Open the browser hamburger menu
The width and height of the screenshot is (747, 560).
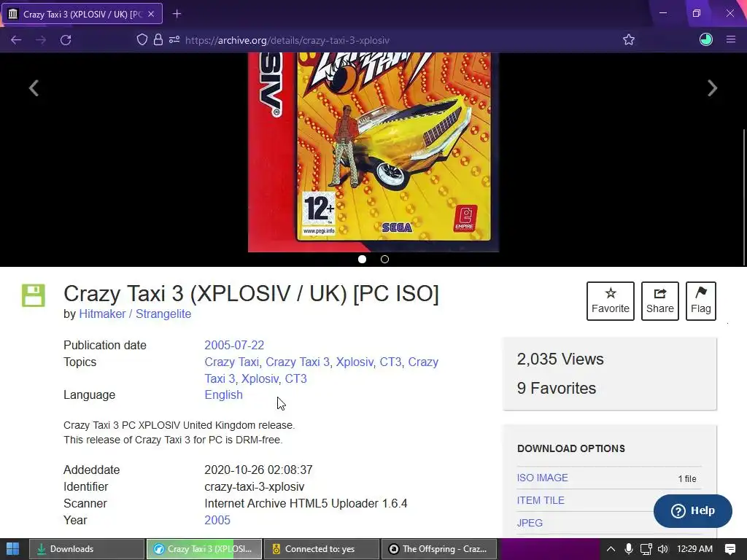731,39
